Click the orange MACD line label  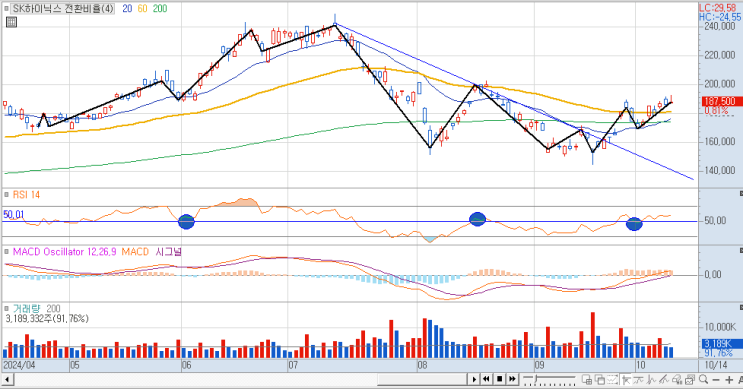pos(135,252)
